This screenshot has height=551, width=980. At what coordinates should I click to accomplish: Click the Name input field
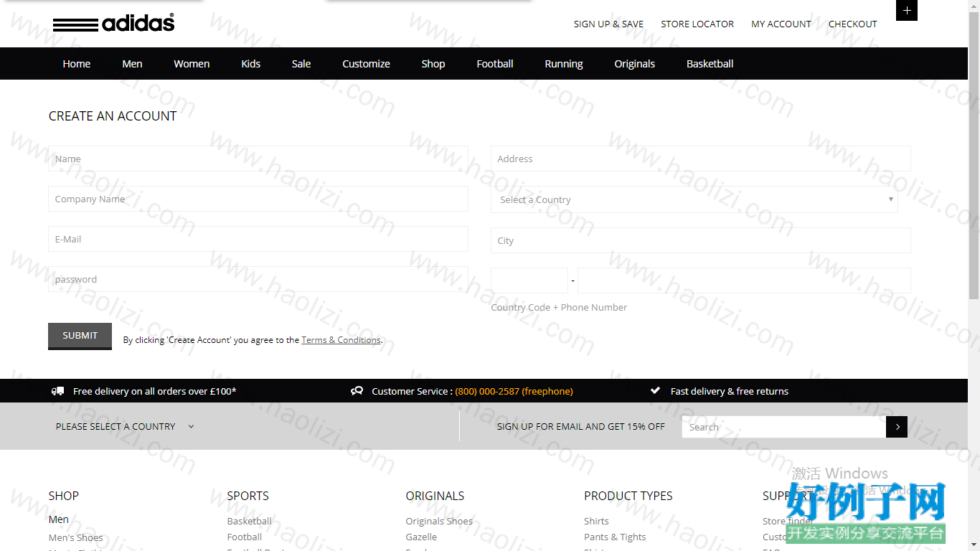click(x=258, y=159)
